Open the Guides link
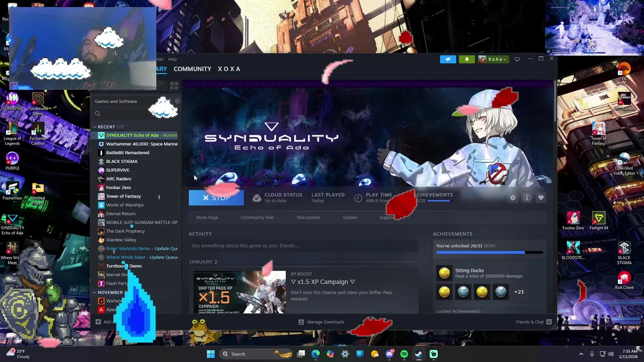 350,217
